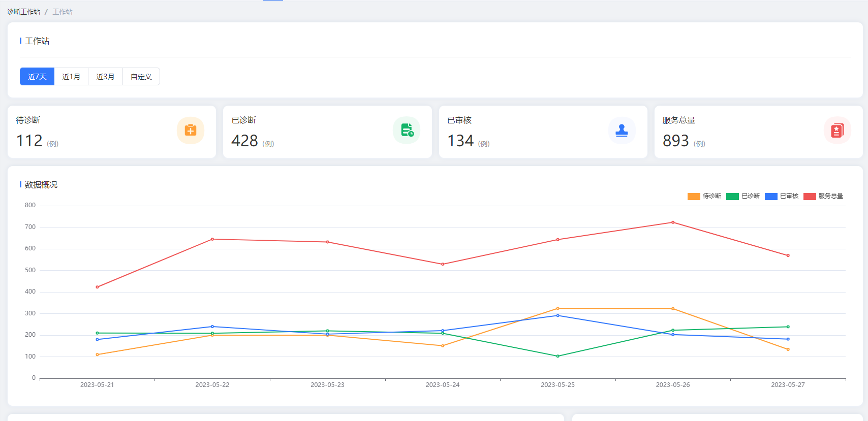Click the 工作站 breadcrumb item
This screenshot has width=868, height=421.
coord(63,12)
